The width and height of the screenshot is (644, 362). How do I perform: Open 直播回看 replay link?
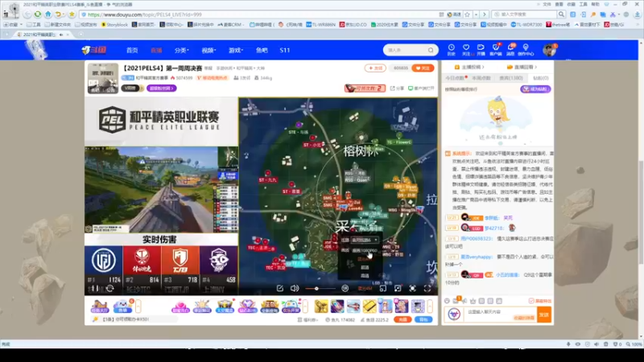pos(522,67)
